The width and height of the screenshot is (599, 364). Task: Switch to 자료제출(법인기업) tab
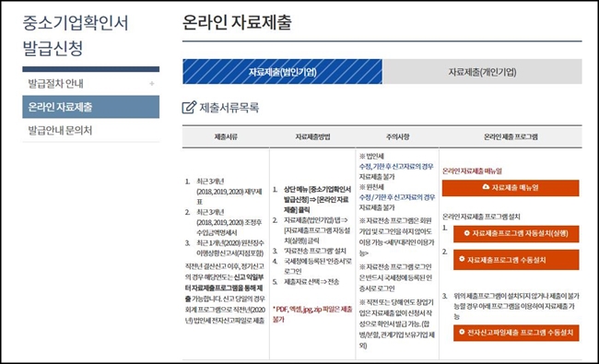[x=282, y=72]
